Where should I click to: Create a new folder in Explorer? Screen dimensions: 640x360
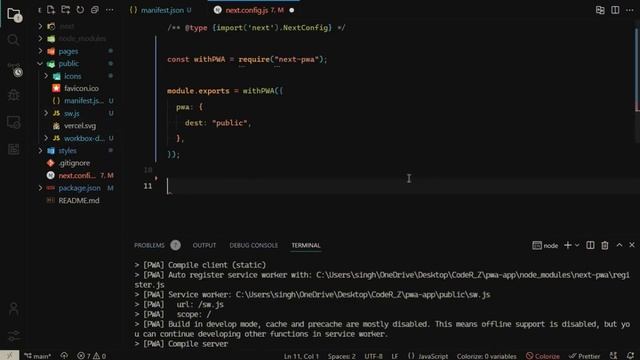pos(65,10)
